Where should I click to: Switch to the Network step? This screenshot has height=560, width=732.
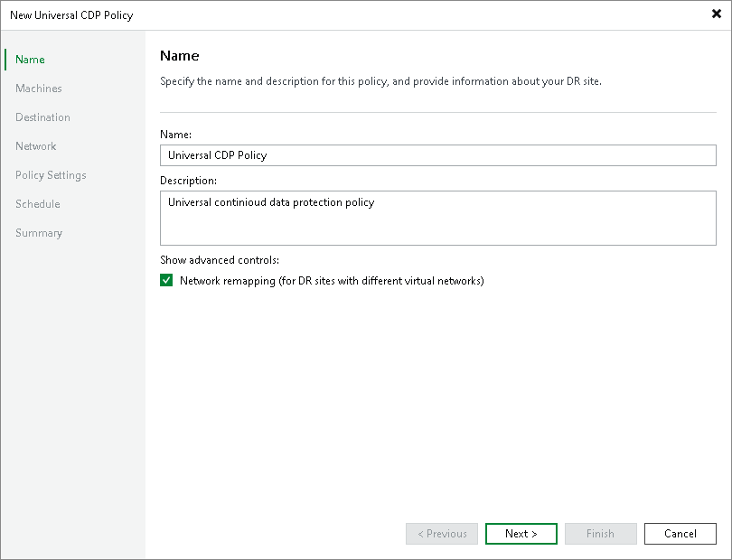click(35, 145)
